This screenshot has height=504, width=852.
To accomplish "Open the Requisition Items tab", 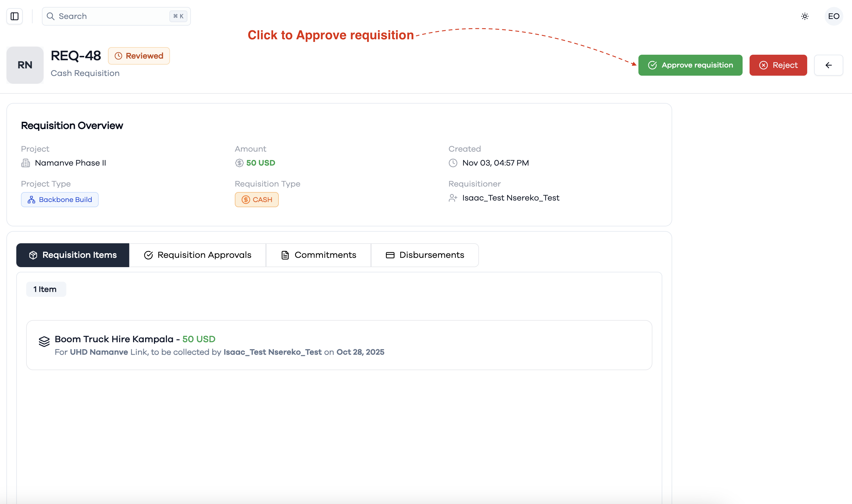I will tap(73, 255).
